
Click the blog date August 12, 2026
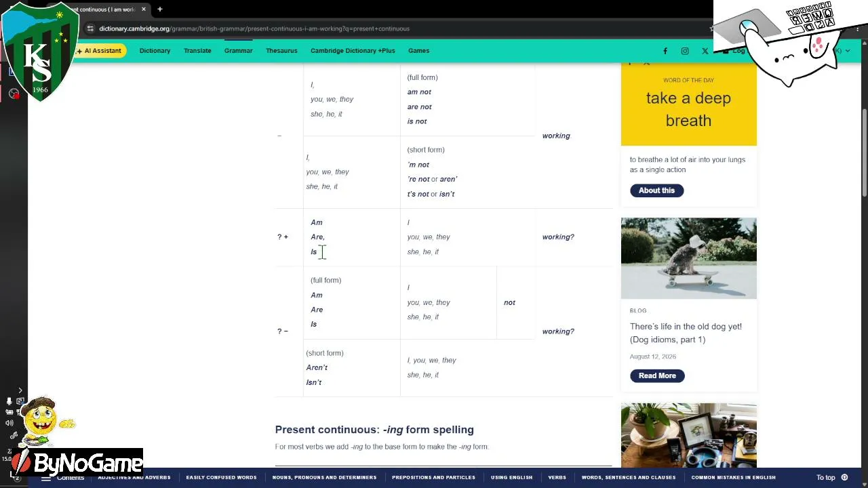point(653,357)
